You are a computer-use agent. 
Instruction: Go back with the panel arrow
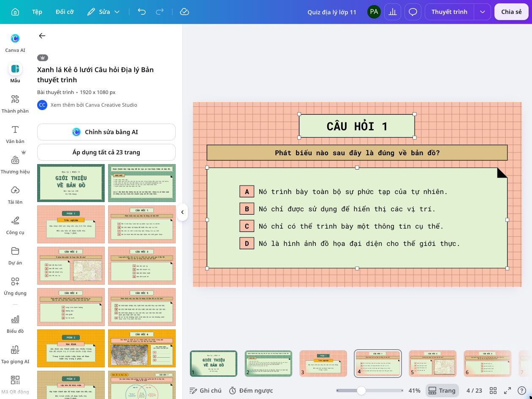point(42,36)
